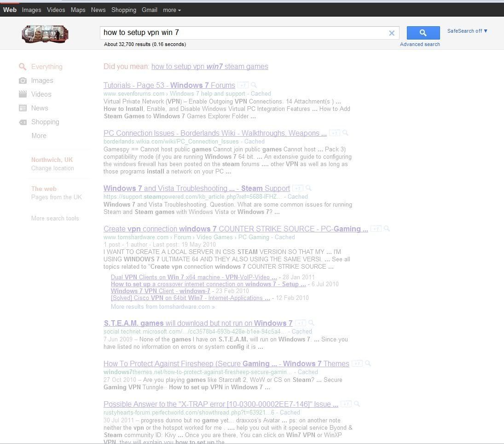
Task: Open 'Windows 7 and Vista Troubleshooting' Steam Support result
Action: (x=197, y=188)
